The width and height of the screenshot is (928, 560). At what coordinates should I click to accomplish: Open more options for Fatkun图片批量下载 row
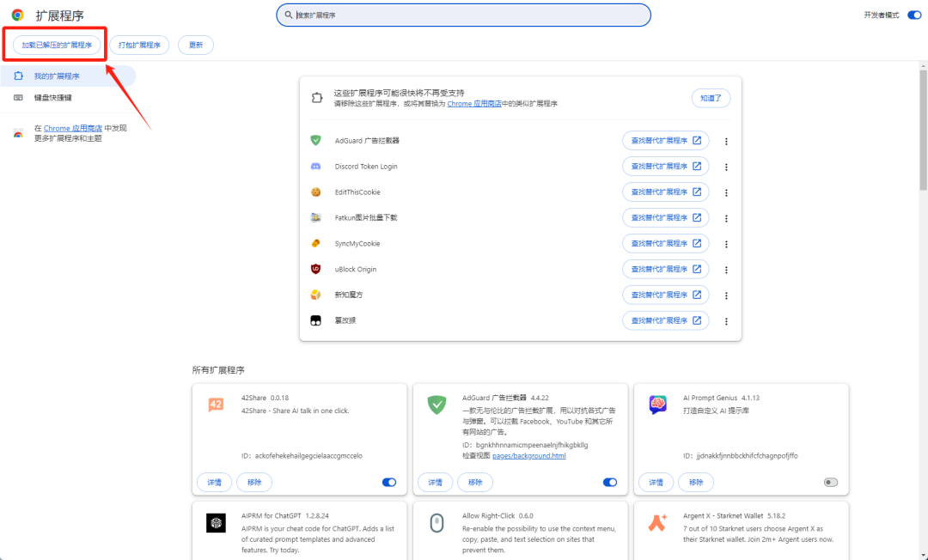[x=726, y=218]
